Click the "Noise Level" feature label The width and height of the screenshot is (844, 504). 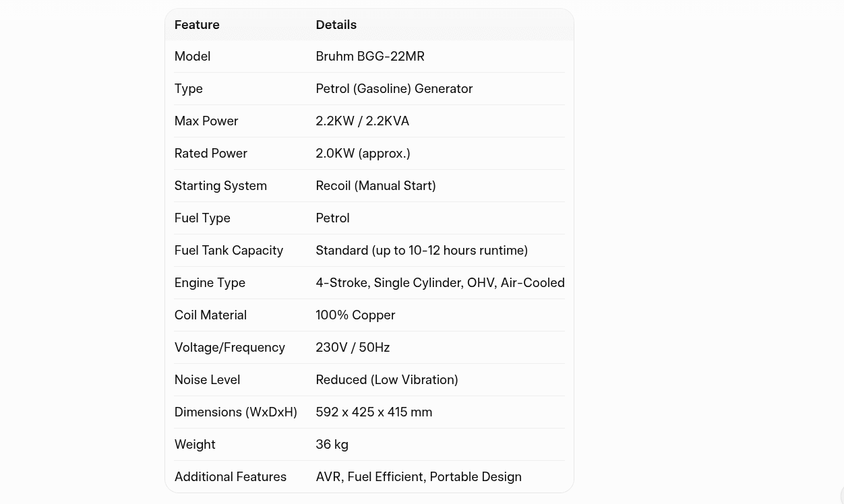(207, 380)
